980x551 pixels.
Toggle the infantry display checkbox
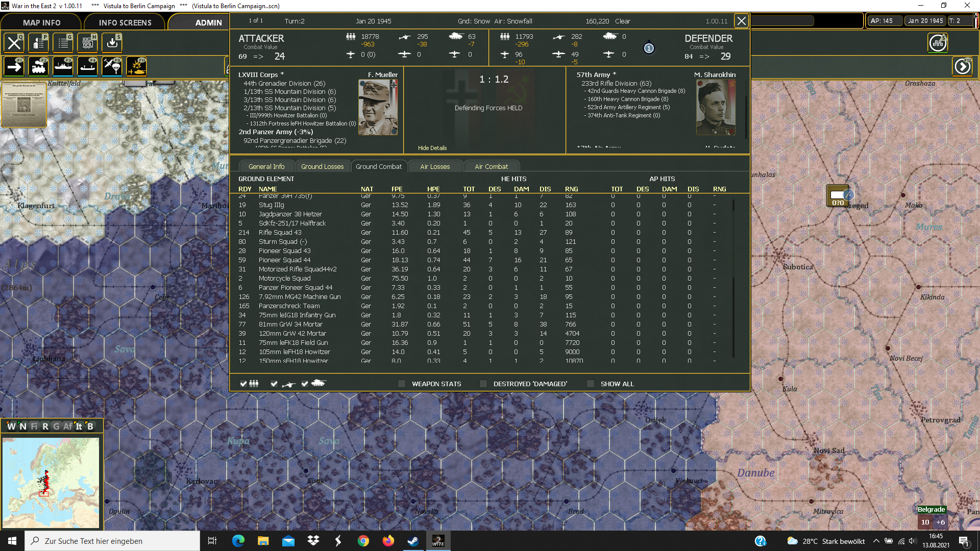tap(243, 384)
